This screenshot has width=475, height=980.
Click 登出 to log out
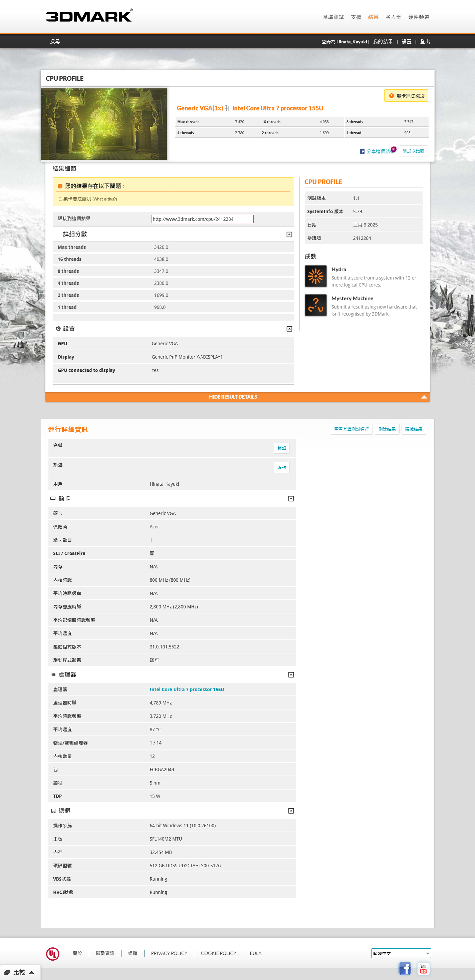tap(425, 41)
